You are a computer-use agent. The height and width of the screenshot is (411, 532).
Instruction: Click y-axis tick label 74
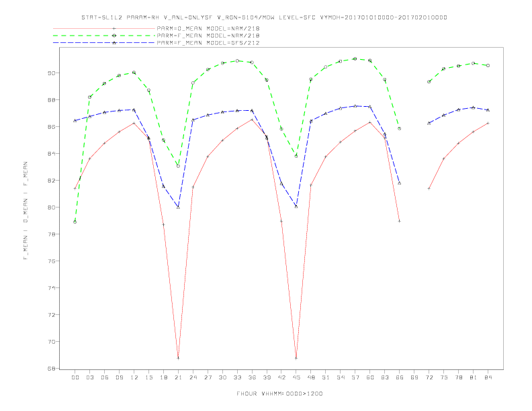point(51,288)
